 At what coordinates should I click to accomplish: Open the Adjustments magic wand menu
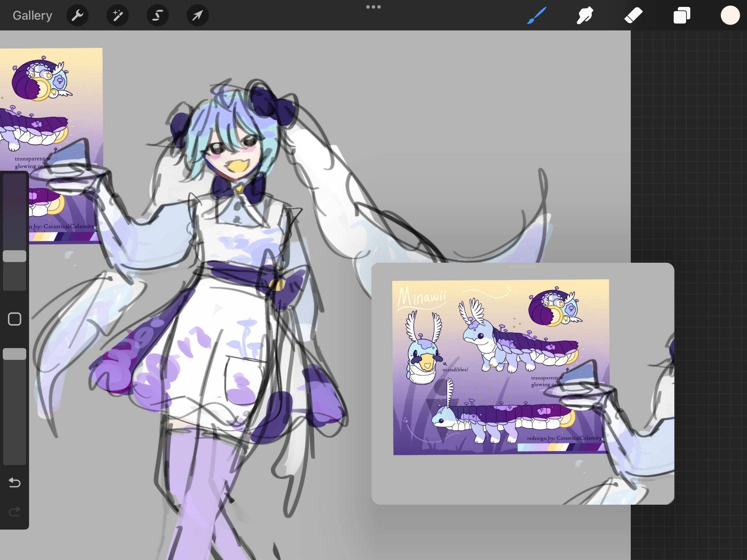pos(117,16)
